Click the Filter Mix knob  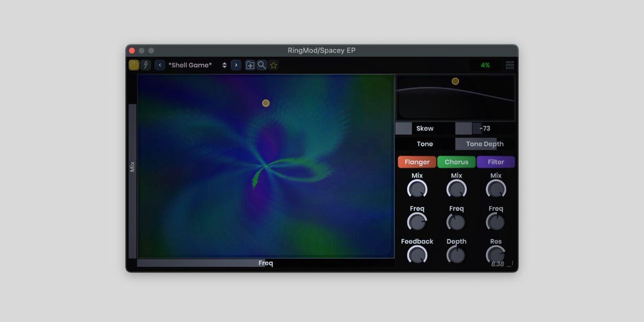coord(496,189)
